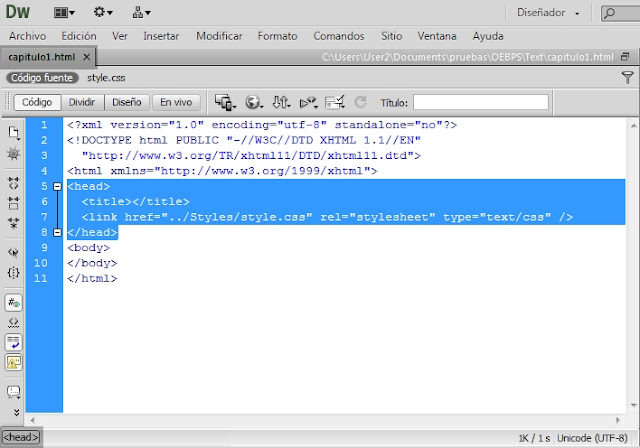The width and height of the screenshot is (640, 448).
Task: Open the Modificar menu
Action: [x=219, y=36]
